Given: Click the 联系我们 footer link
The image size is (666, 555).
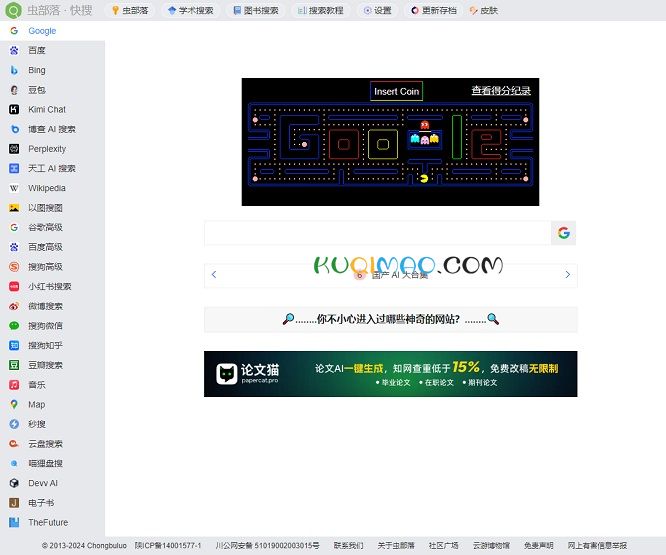Looking at the screenshot, I should (x=349, y=545).
